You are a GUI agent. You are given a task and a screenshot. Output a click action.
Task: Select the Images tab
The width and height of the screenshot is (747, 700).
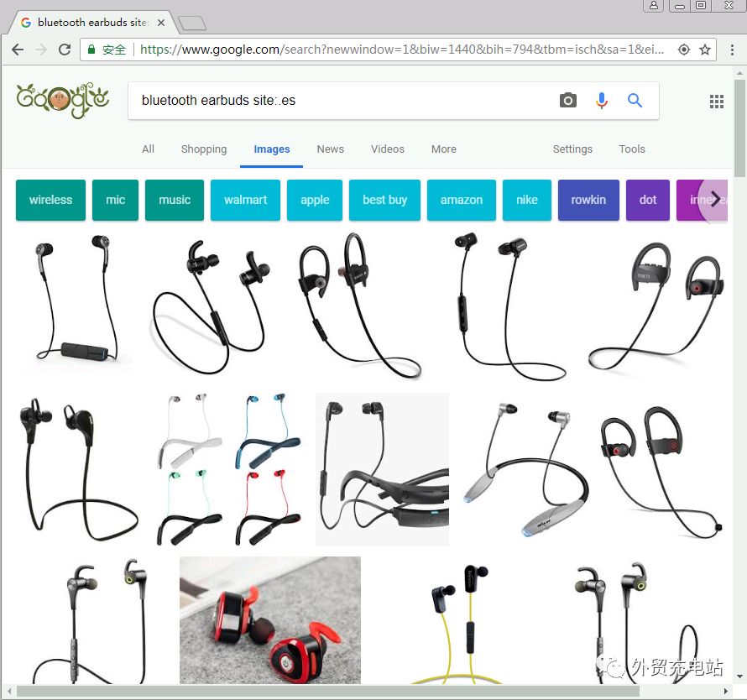tap(272, 149)
